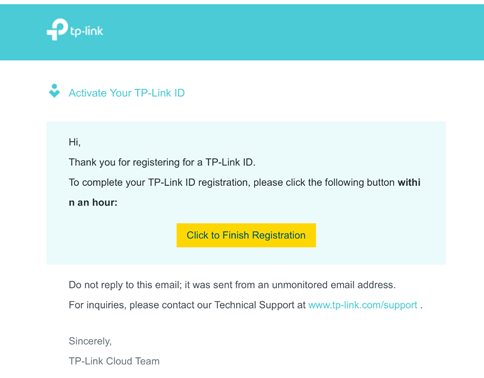
Task: Click the word 'Registration' on yellow button
Action: coord(279,235)
